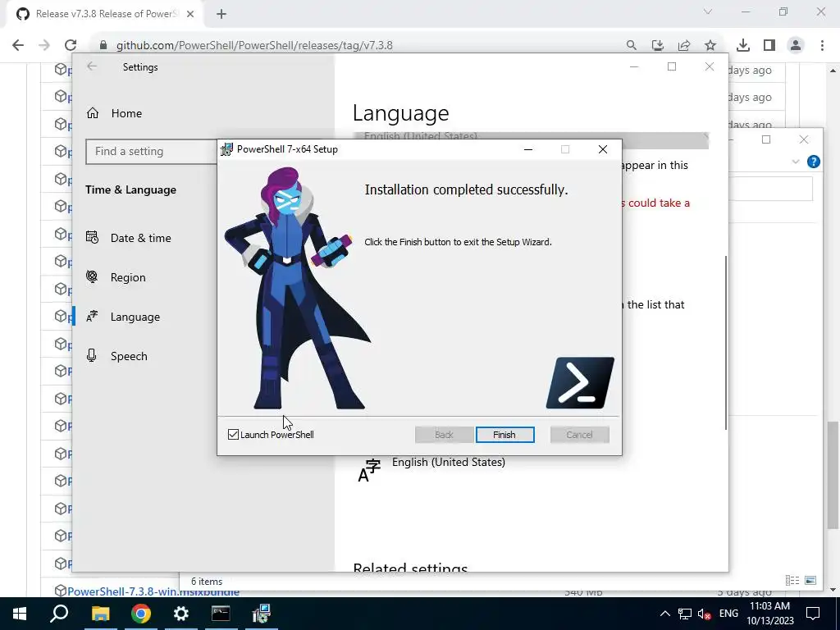
Task: Show hidden system tray icons
Action: point(664,614)
